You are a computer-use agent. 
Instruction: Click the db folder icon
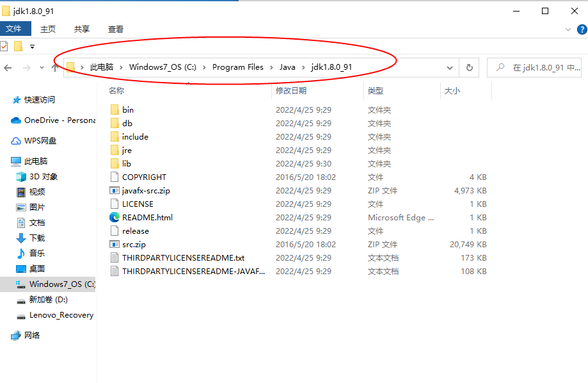(x=115, y=123)
